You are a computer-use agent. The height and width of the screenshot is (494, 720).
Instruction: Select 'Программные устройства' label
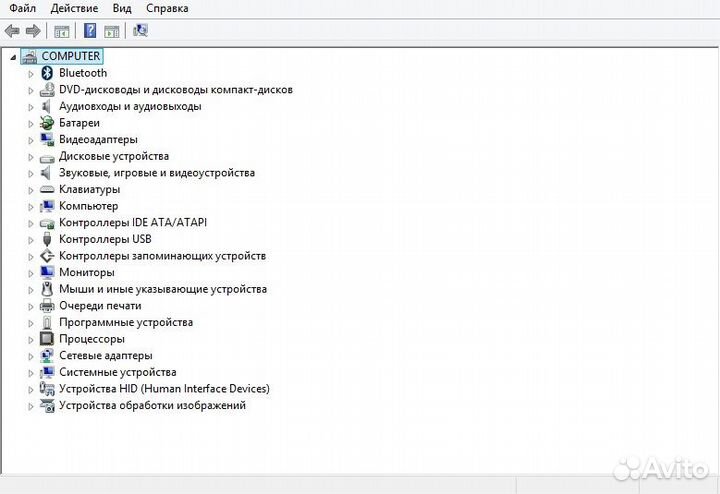point(126,322)
